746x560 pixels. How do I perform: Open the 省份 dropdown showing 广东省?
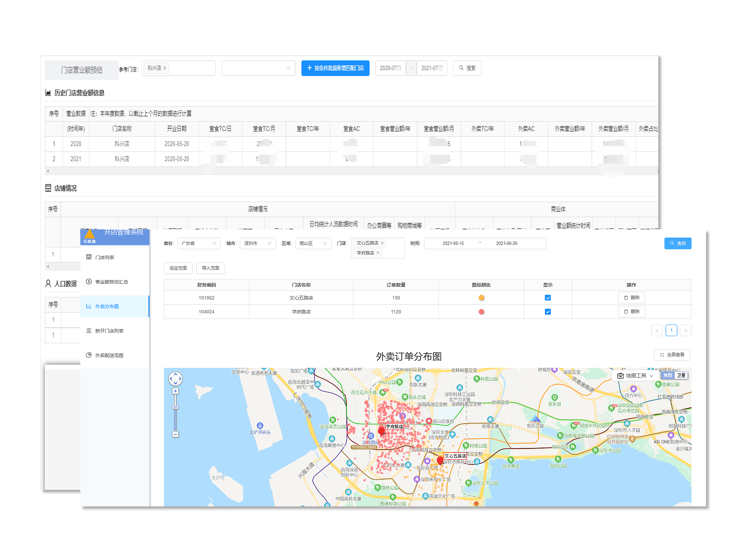tap(199, 243)
